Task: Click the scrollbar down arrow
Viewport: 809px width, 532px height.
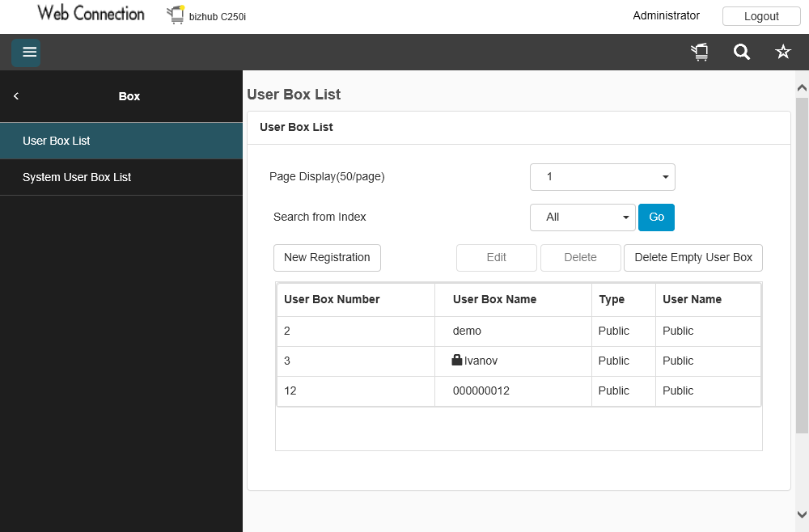Action: point(802,514)
